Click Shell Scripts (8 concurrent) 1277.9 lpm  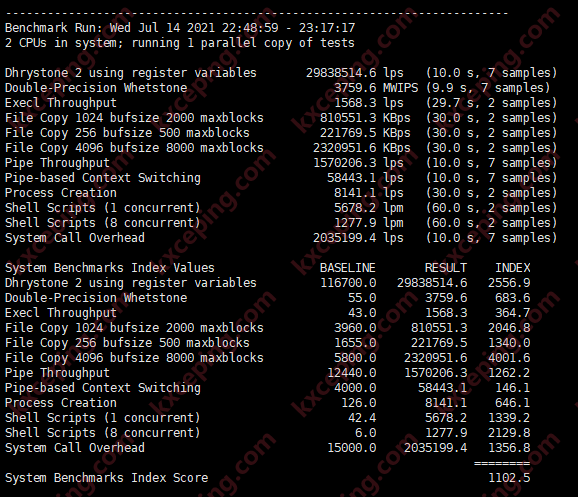pos(369,223)
